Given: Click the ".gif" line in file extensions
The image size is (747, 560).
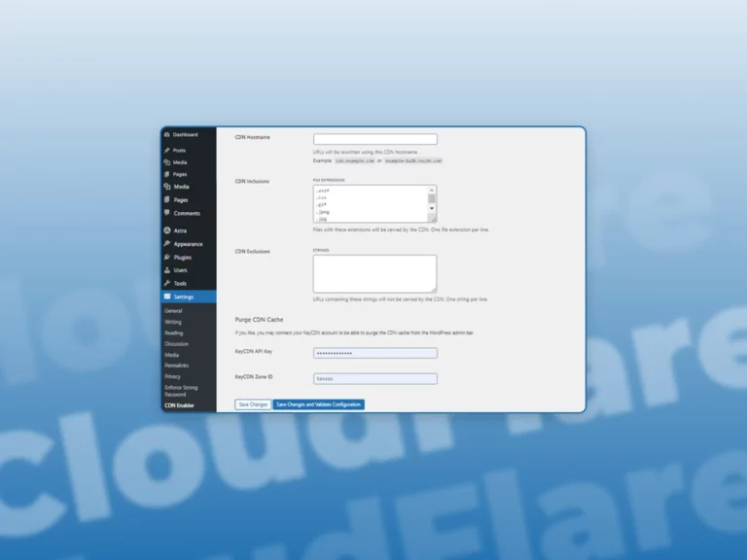Looking at the screenshot, I should (x=322, y=205).
